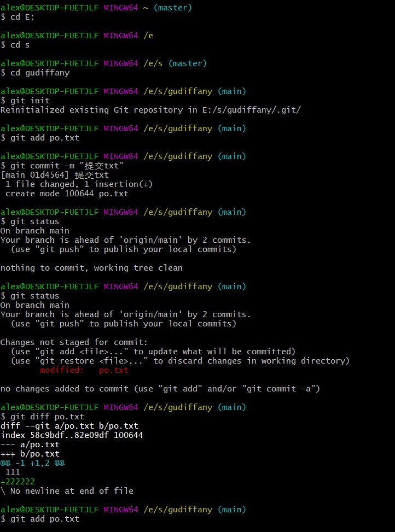Click the prompt line showing "~ (master)"
The height and width of the screenshot is (532, 395).
point(96,8)
